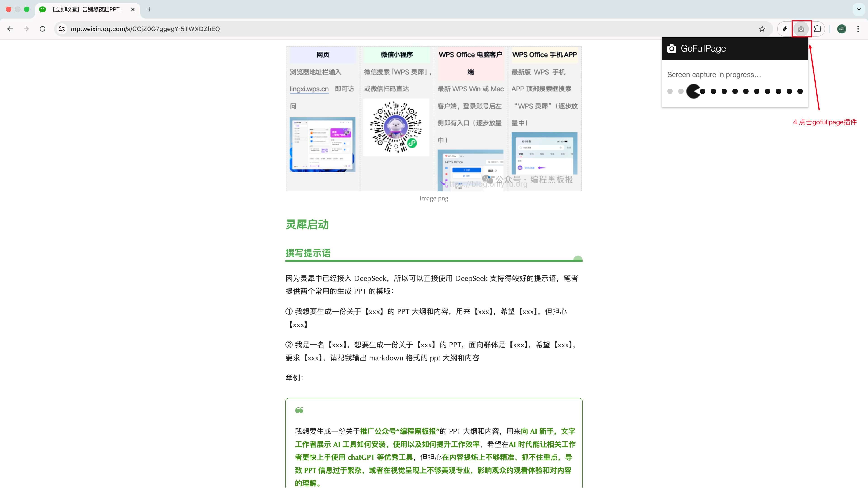Open Chrome's three-dot menu
The image size is (868, 488).
click(858, 29)
